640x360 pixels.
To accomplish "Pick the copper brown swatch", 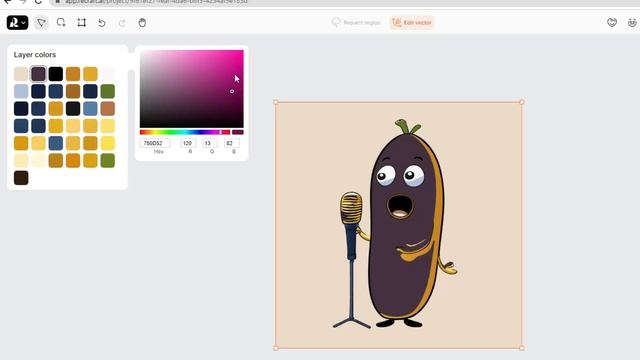I will click(108, 109).
